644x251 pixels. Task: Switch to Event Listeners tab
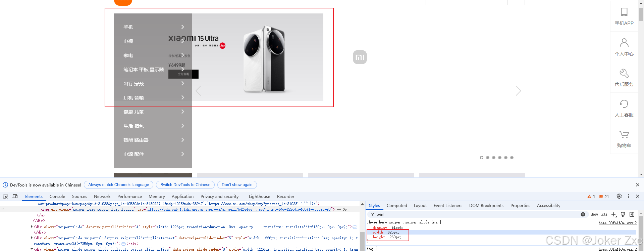448,206
